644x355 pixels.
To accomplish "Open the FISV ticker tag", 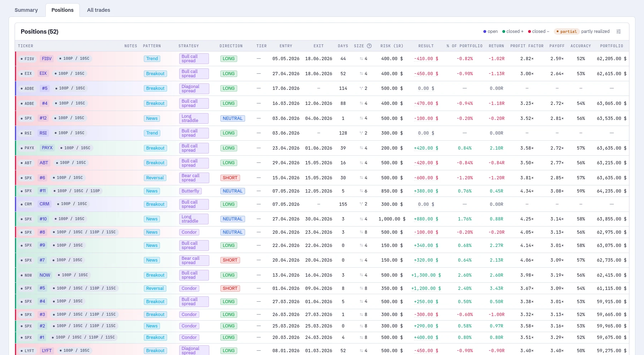I will point(47,59).
